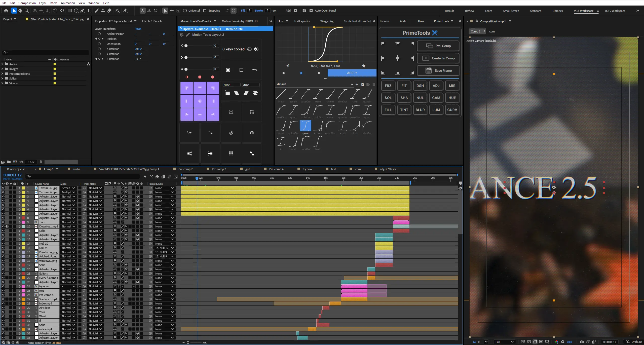Open the Composition menu
This screenshot has width=644, height=345.
pos(27,3)
